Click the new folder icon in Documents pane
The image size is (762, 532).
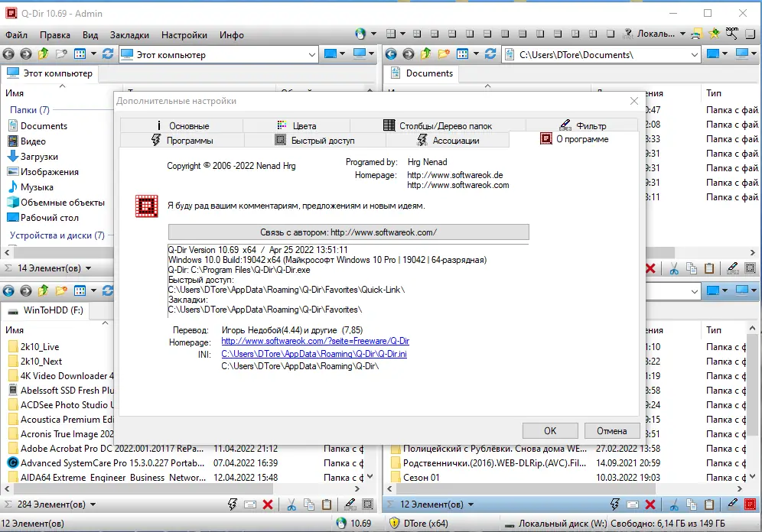(444, 54)
